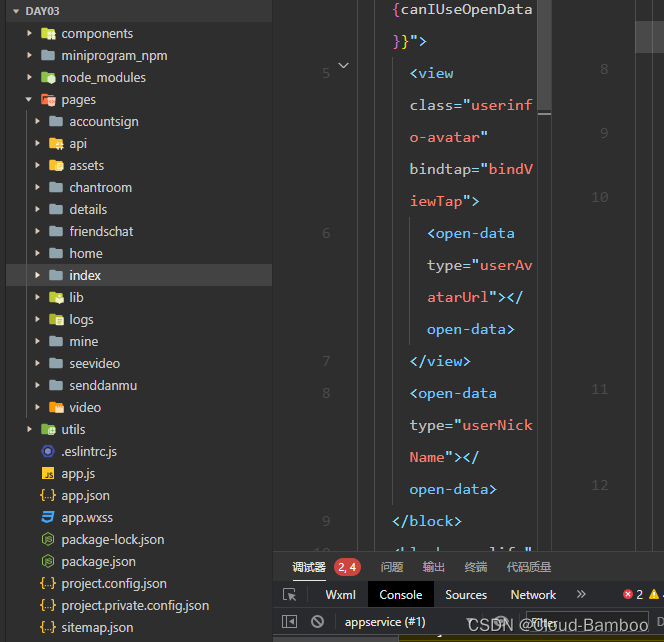Expand the components folder arrow
Image resolution: width=664 pixels, height=642 pixels.
pyautogui.click(x=29, y=33)
